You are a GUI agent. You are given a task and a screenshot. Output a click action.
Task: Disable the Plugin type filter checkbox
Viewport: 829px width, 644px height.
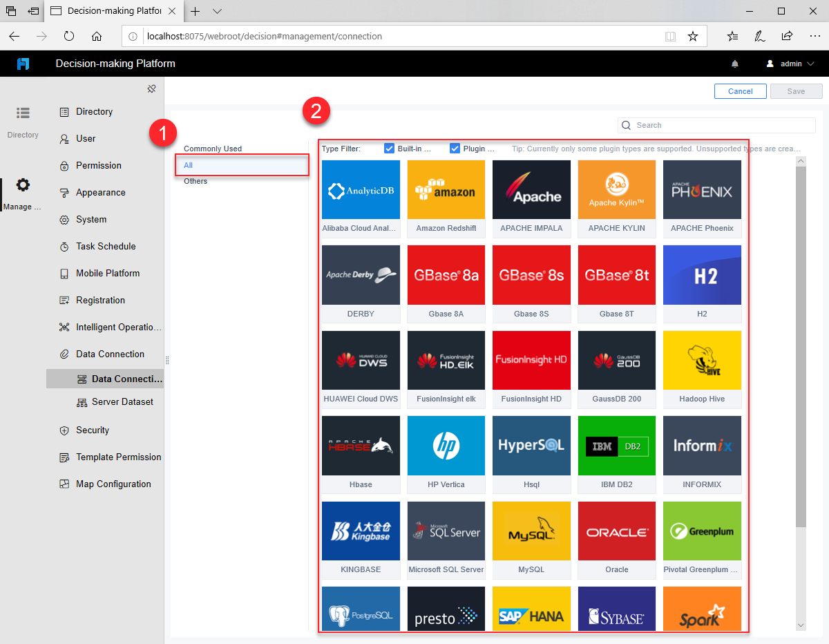point(455,148)
